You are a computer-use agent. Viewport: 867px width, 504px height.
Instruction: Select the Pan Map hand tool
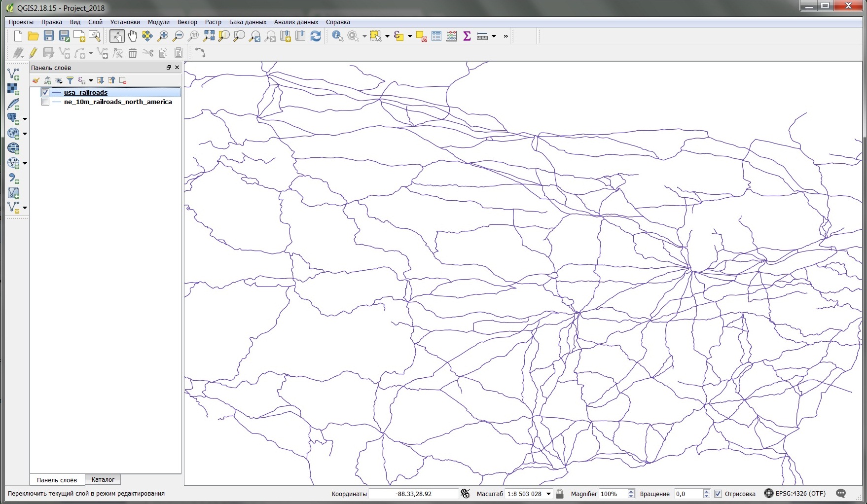click(132, 36)
